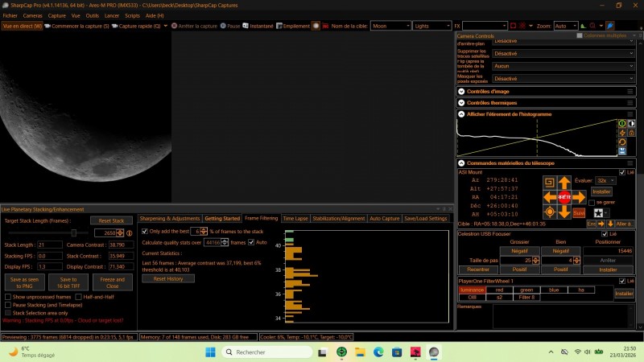Image resolution: width=644 pixels, height=362 pixels.
Task: Enable Show unprocessed frames
Action: (x=8, y=297)
